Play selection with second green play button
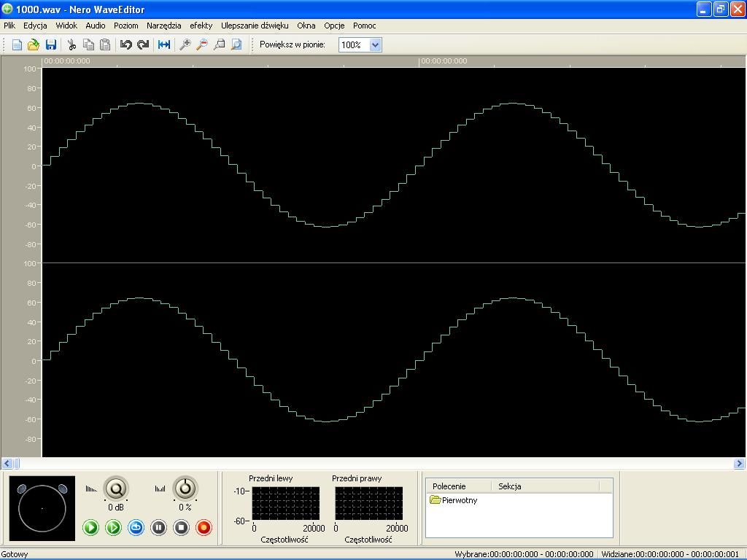747x560 pixels. coord(113,528)
